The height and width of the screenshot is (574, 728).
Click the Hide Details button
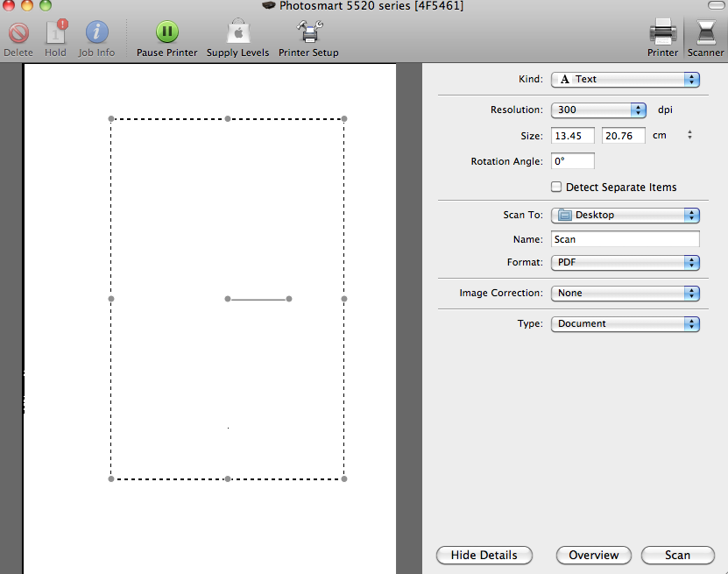pos(484,555)
